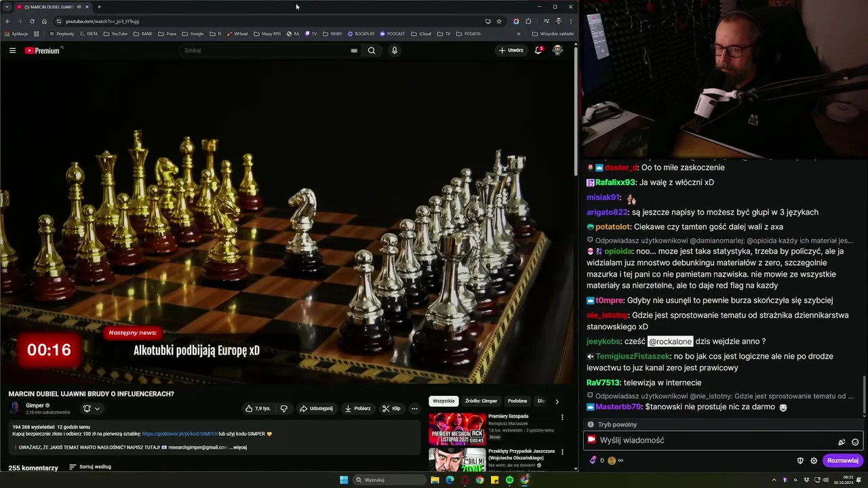Open Sortuj według comments sorting
This screenshot has width=868, height=488.
pos(90,467)
